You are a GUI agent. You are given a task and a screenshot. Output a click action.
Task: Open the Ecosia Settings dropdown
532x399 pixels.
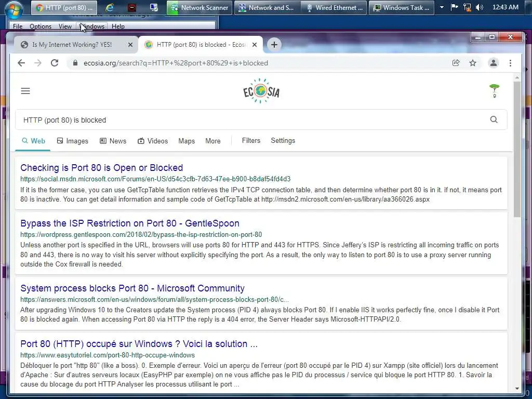pyautogui.click(x=283, y=140)
